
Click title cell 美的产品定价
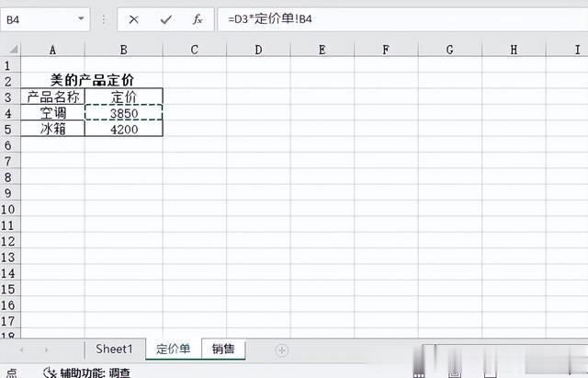[x=92, y=80]
